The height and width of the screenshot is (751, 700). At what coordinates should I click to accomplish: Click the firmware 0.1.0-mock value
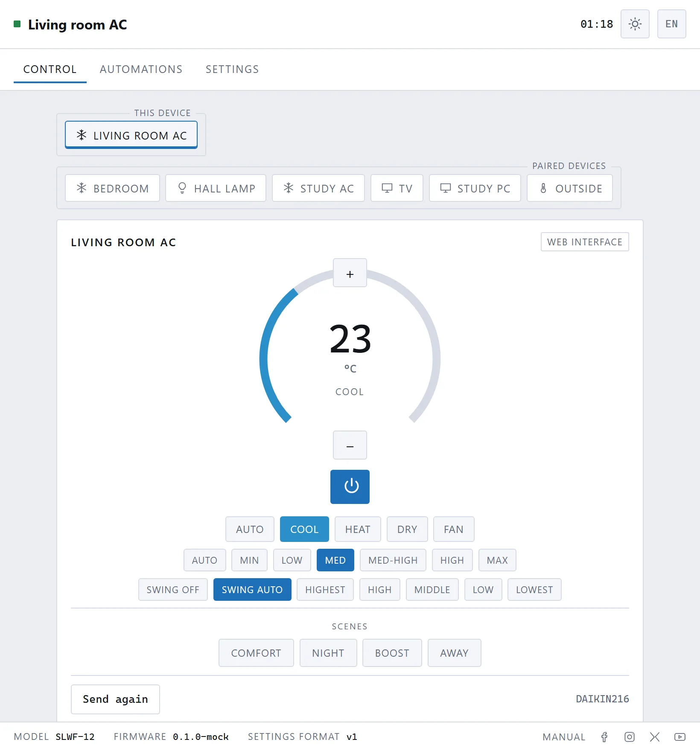201,737
